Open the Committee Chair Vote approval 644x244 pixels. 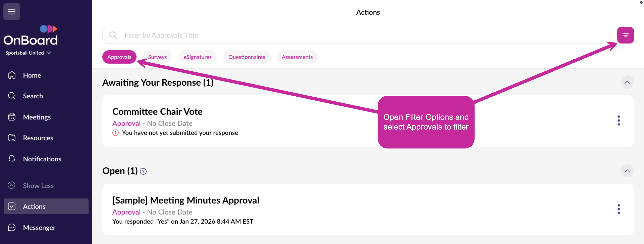coord(157,111)
